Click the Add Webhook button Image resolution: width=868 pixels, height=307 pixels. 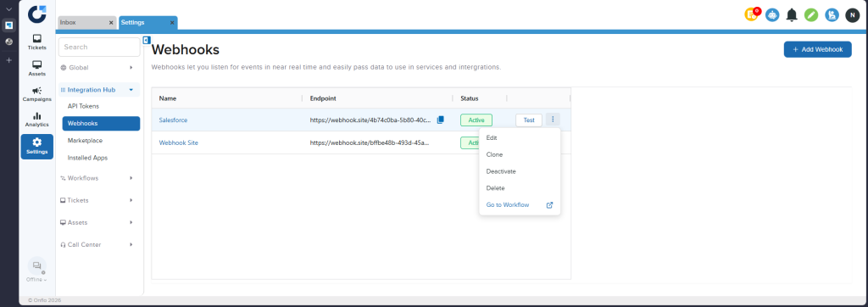(818, 49)
